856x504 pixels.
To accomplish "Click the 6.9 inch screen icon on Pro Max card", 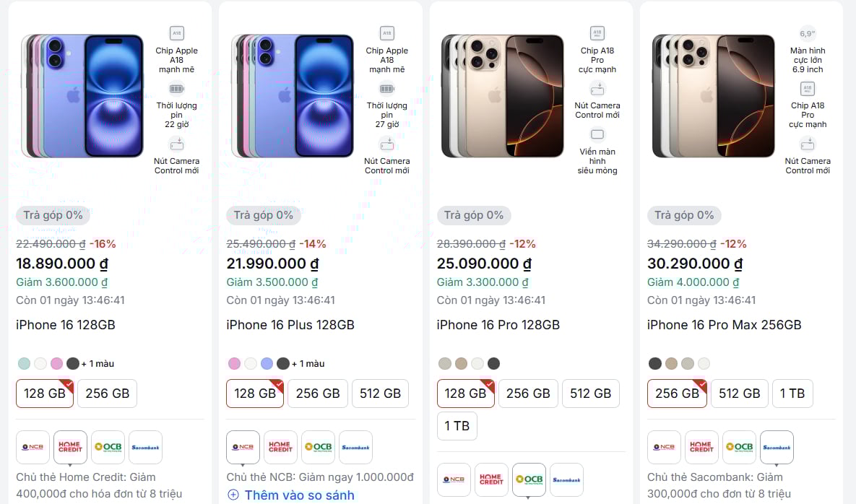I will point(807,32).
